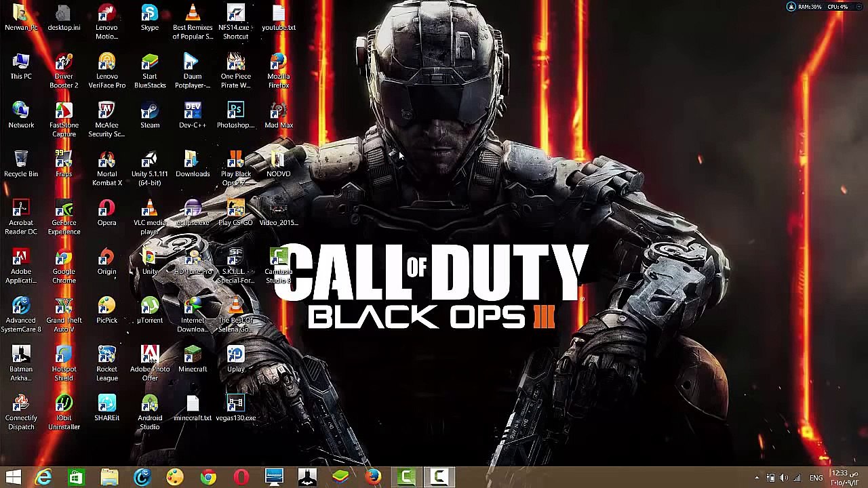Switch the ENG input language indicator
Image resolution: width=868 pixels, height=488 pixels.
pyautogui.click(x=816, y=478)
